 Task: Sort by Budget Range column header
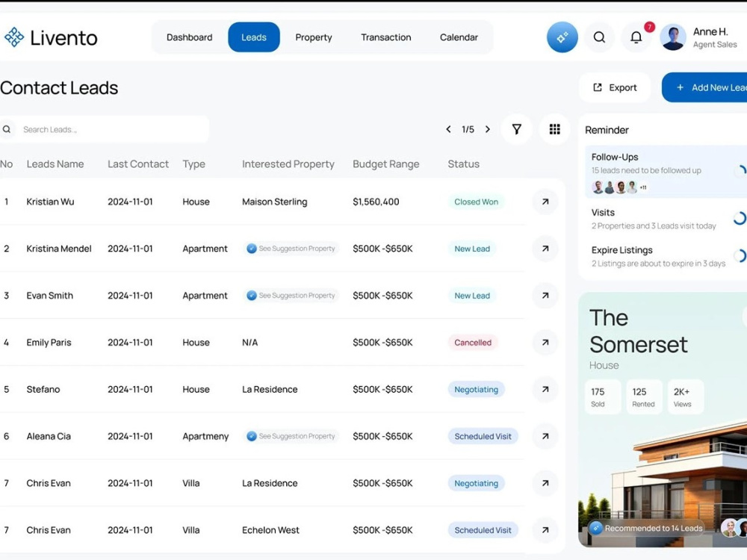click(386, 164)
